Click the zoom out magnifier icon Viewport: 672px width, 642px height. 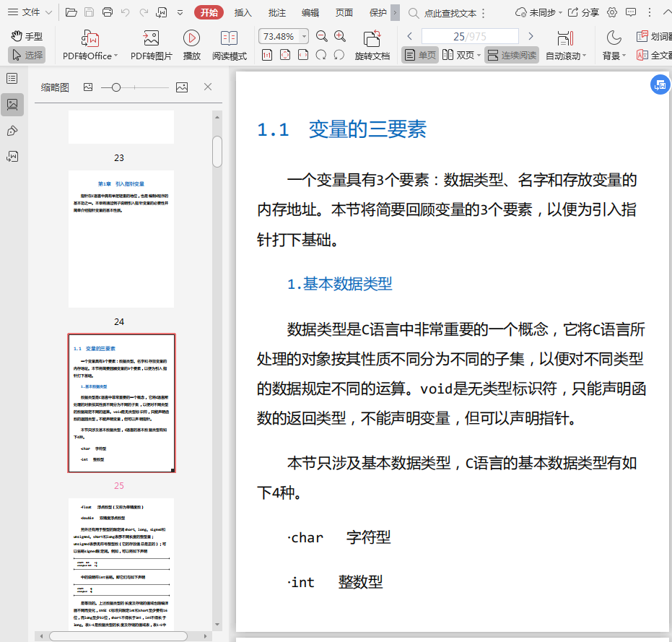point(322,36)
